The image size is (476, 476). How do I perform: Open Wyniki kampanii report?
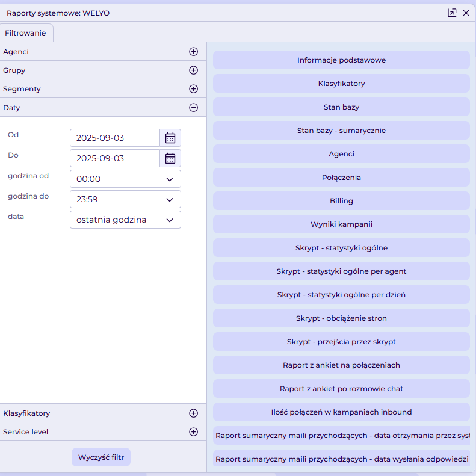coord(342,224)
